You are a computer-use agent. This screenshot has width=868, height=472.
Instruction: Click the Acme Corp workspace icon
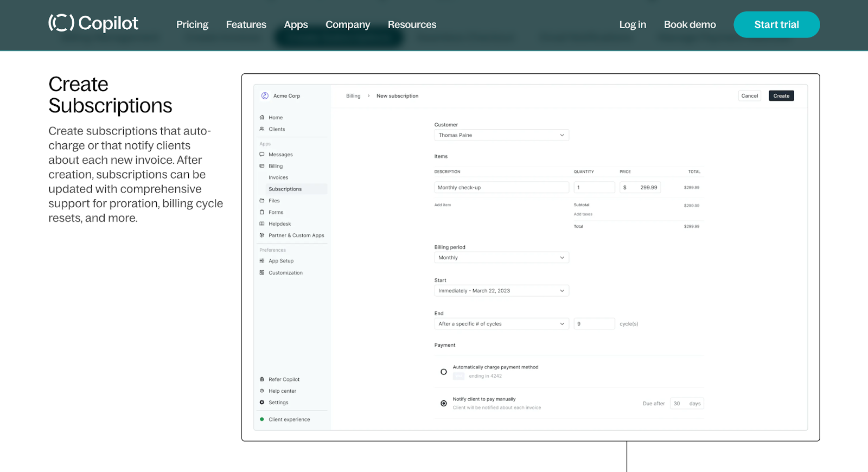pyautogui.click(x=265, y=95)
